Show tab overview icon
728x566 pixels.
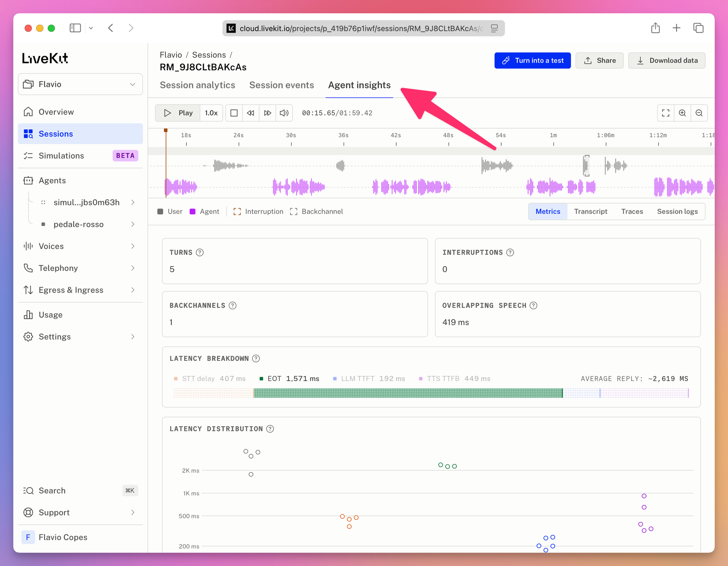[x=698, y=28]
